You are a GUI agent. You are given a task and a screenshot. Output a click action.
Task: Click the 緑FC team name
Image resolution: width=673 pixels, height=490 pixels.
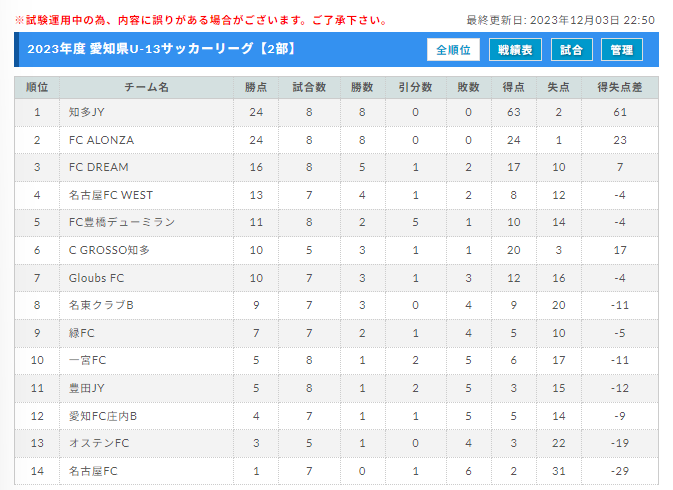[x=82, y=333]
